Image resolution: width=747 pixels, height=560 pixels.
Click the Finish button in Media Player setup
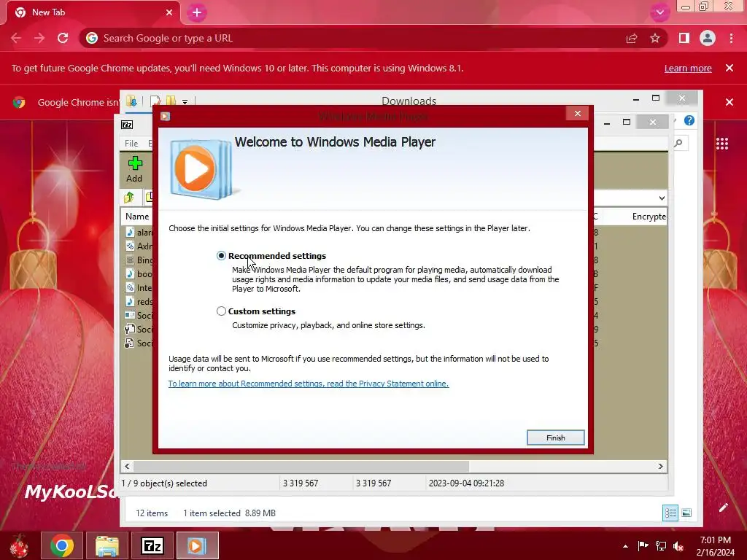555,437
